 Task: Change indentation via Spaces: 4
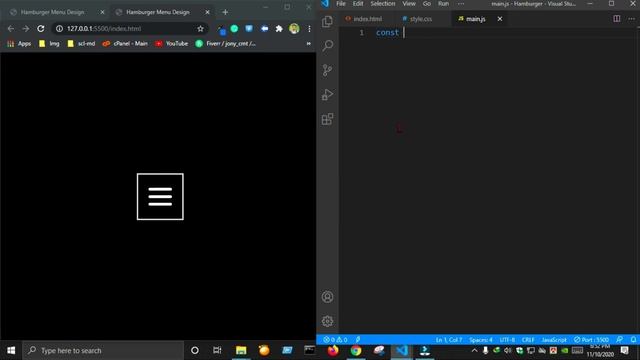pos(481,340)
